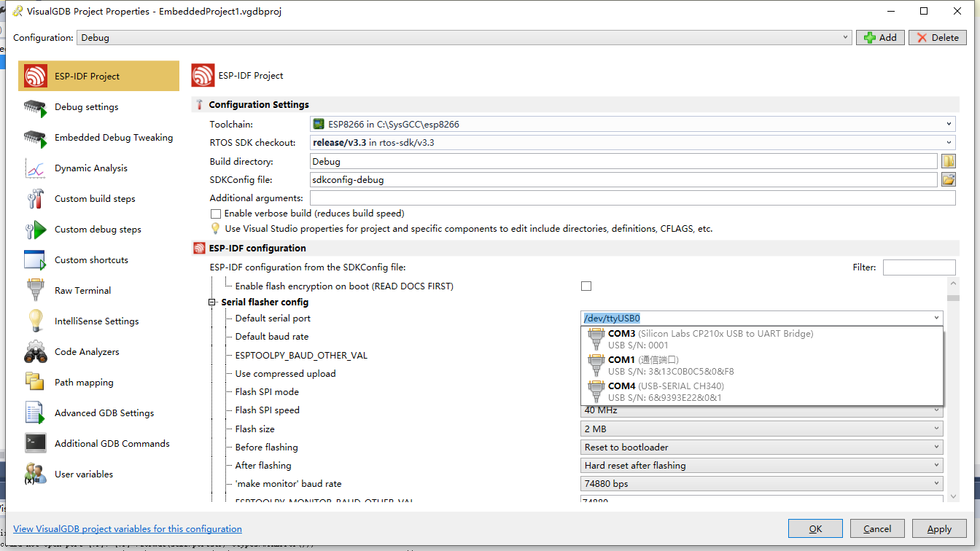This screenshot has width=980, height=551.
Task: Click the Flash SPI mode setting label
Action: [x=267, y=392]
